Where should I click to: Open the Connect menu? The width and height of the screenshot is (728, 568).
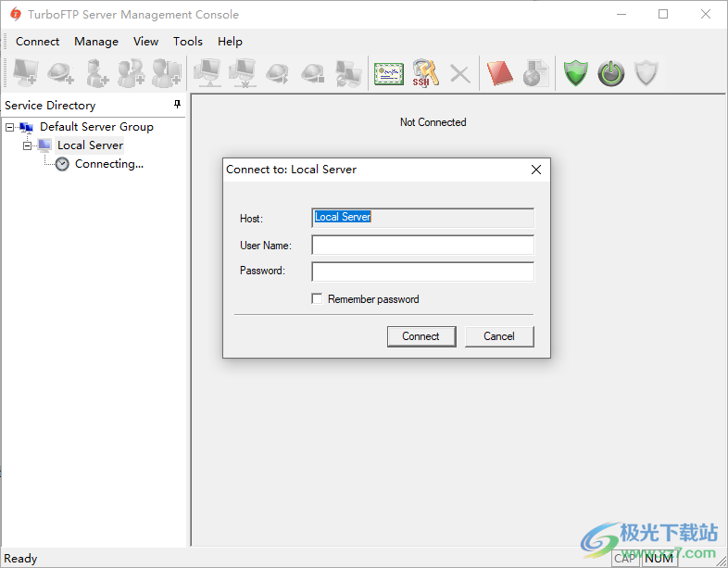[x=38, y=42]
